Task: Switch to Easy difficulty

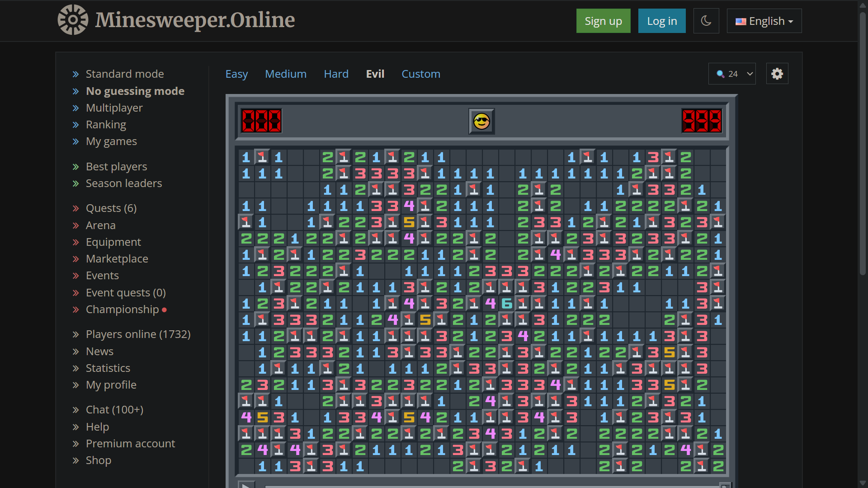Action: (x=236, y=74)
